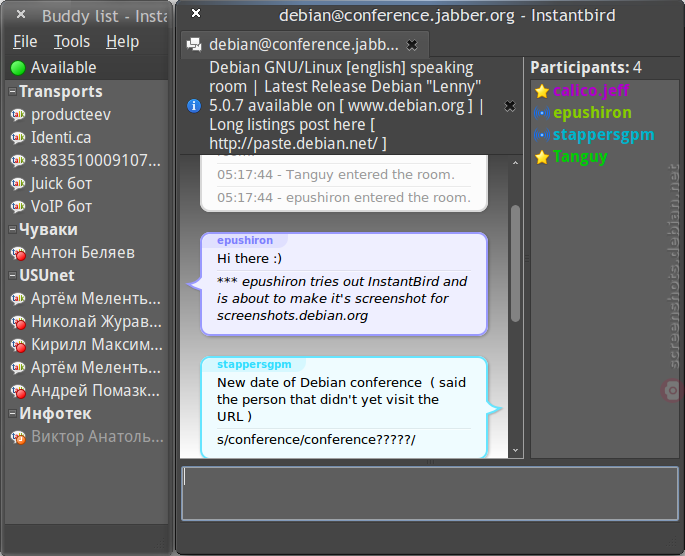
Task: Close the debian@conference.jabb... tab
Action: click(412, 45)
